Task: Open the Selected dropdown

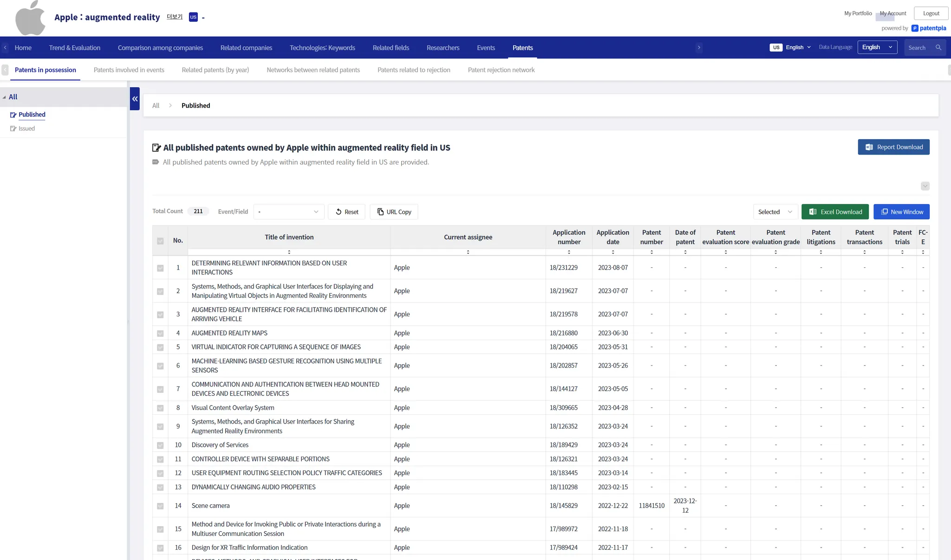Action: pos(775,212)
